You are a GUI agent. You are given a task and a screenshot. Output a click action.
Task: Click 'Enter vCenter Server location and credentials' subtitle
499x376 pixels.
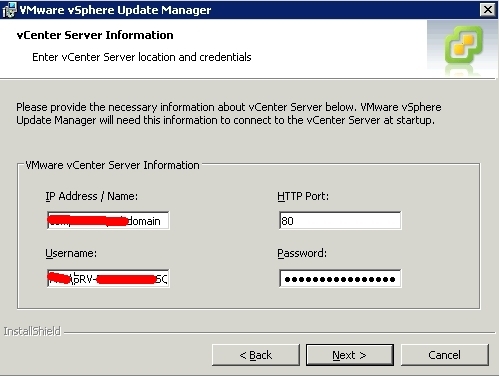[x=142, y=57]
